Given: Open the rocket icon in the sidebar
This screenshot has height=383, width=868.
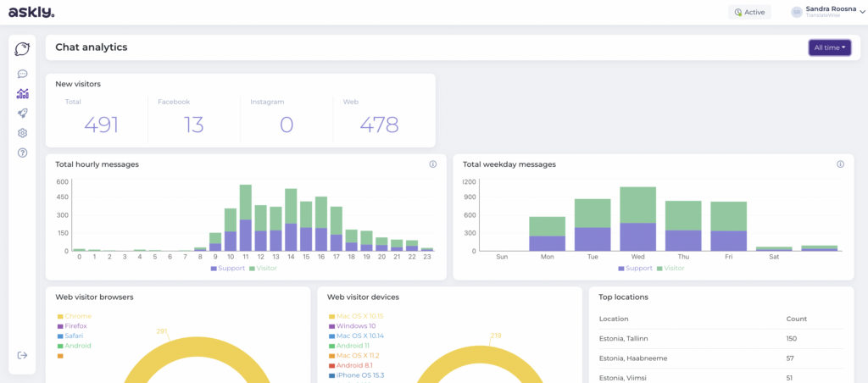Looking at the screenshot, I should coord(22,114).
